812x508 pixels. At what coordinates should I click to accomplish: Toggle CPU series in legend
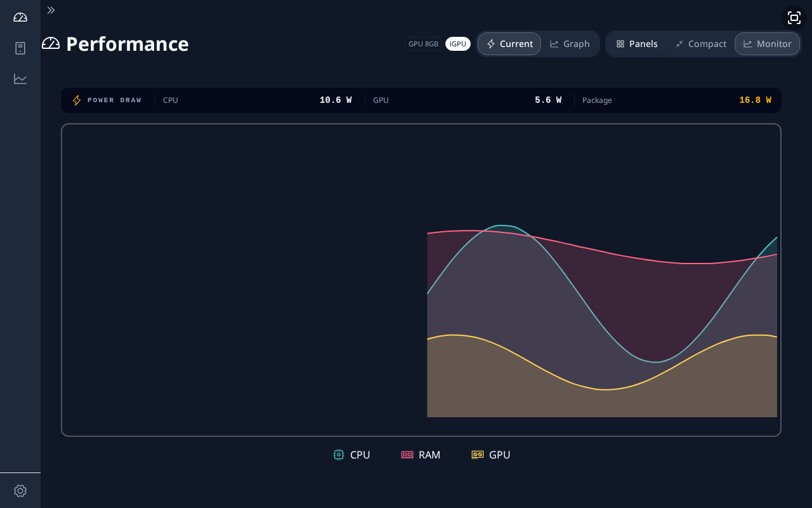[351, 455]
